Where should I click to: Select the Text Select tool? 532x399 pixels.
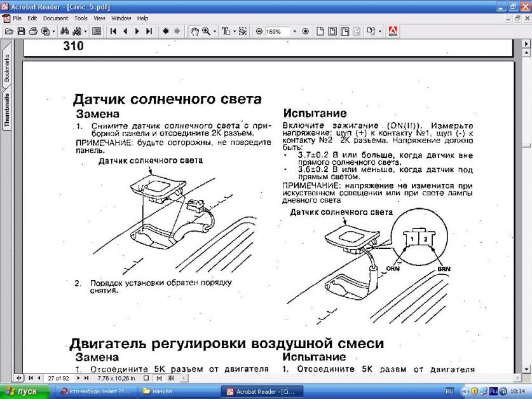click(x=225, y=32)
